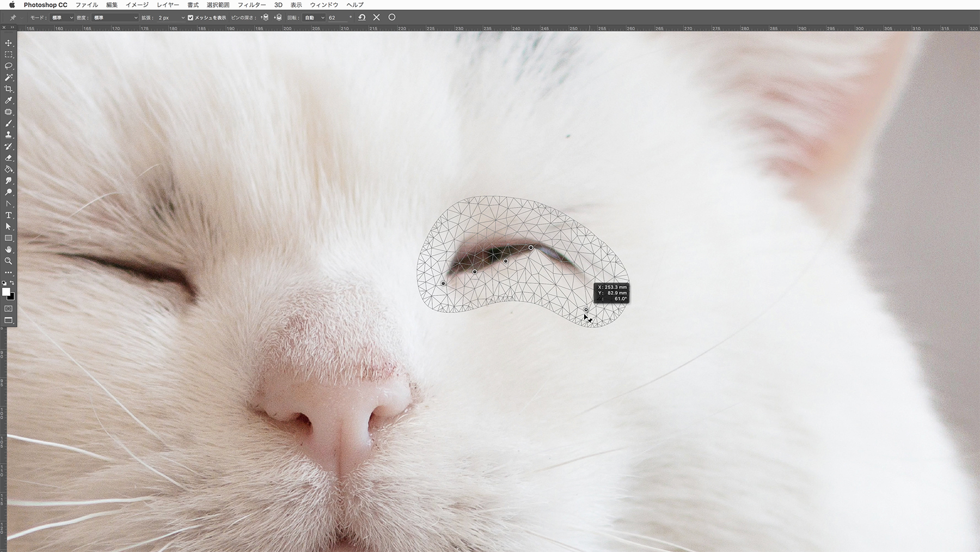Open the ヘルプ menu
The height and width of the screenshot is (552, 980).
click(x=355, y=5)
